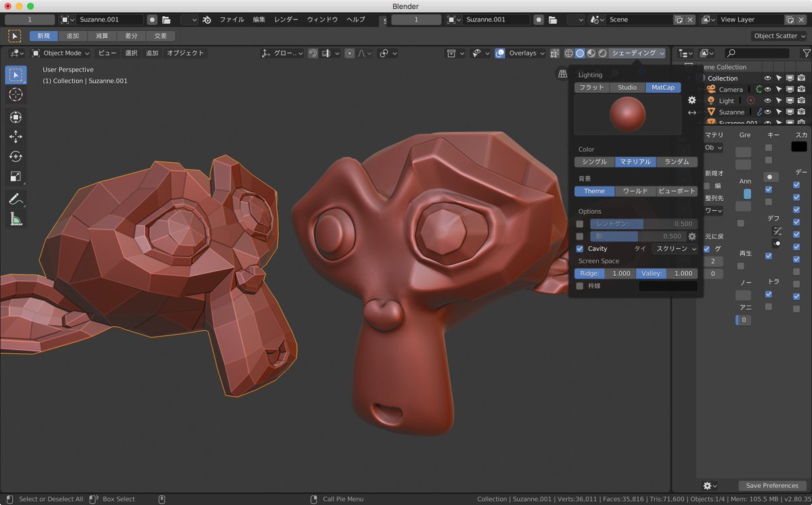Toggle Collection visibility eye icon
Image resolution: width=812 pixels, height=505 pixels.
(x=768, y=78)
